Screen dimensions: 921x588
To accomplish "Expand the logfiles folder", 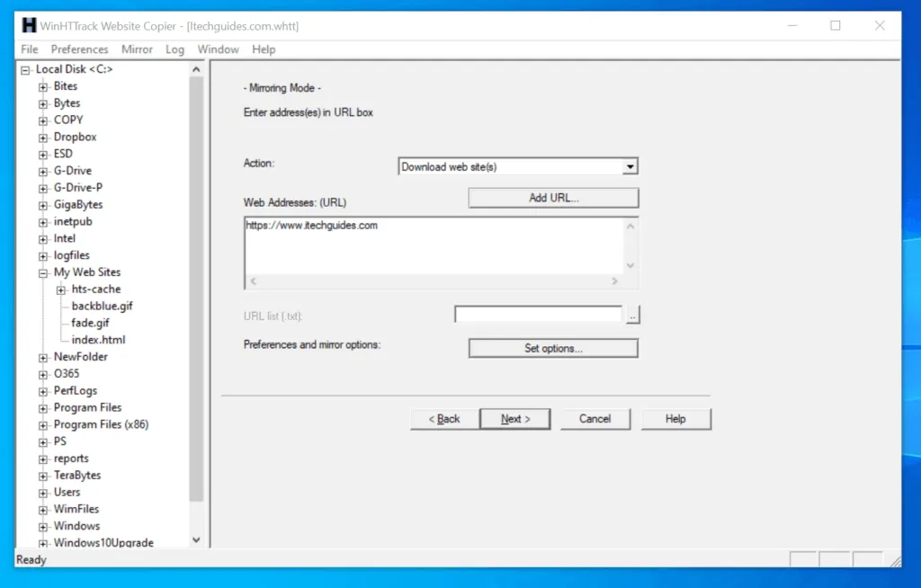I will tap(43, 256).
